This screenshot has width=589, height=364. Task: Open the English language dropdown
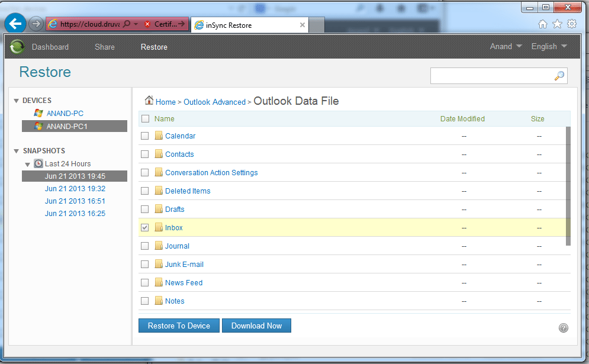tap(549, 47)
